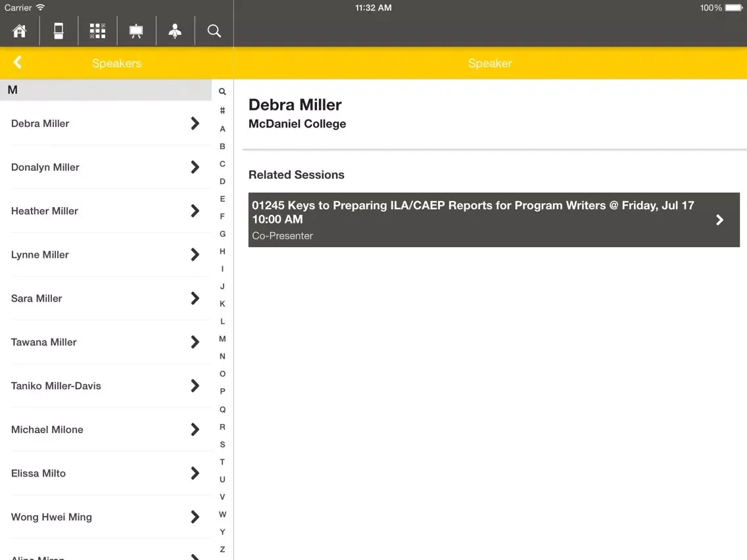Select speaker Debra Miller in list
The image size is (747, 560).
106,124
